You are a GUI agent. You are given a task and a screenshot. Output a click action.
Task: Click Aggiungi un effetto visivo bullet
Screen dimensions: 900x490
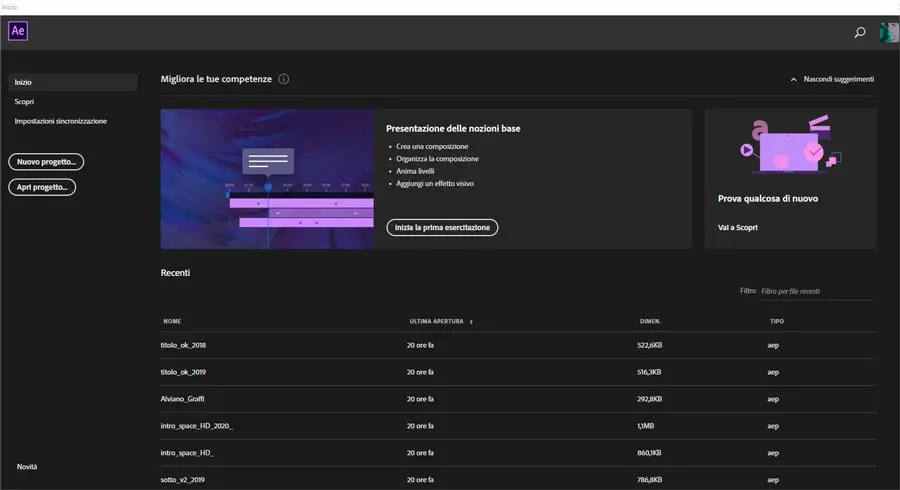point(435,184)
